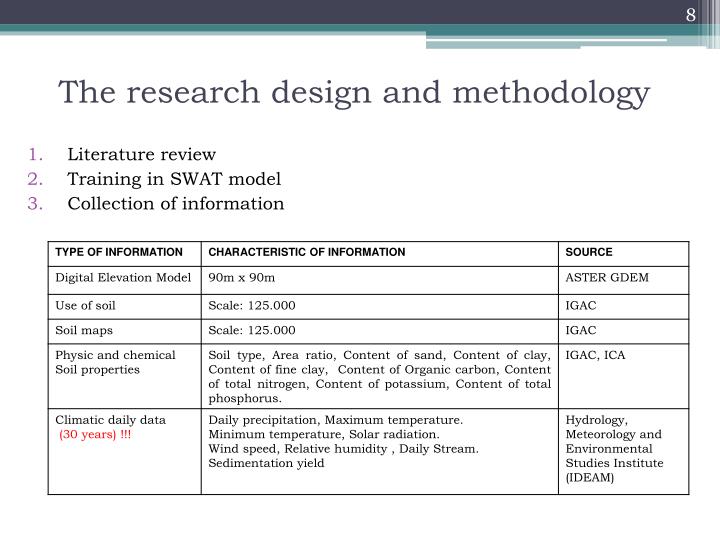The width and height of the screenshot is (720, 540).
Task: Click the 'ASTER GDEM' source cell
Action: 624,280
